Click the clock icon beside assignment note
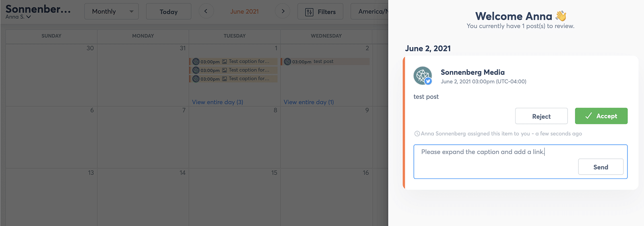Screen dimensions: 644x226 [x=417, y=134]
